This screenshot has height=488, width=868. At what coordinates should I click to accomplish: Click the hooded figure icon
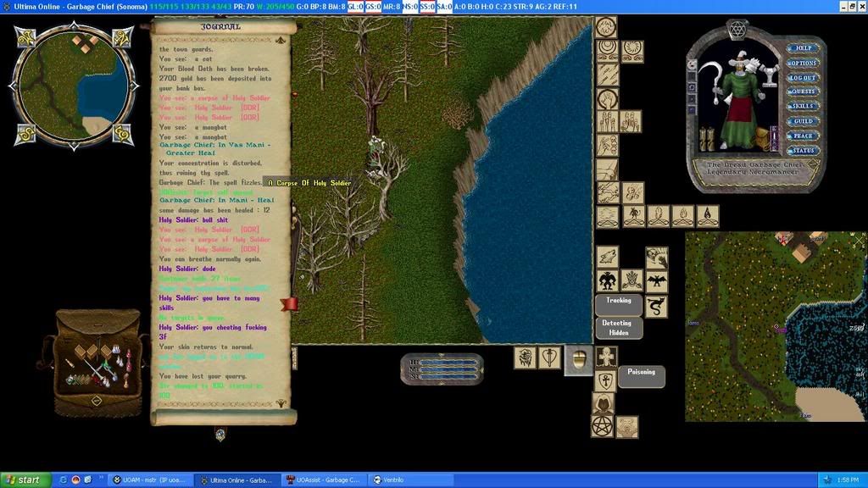click(x=603, y=404)
